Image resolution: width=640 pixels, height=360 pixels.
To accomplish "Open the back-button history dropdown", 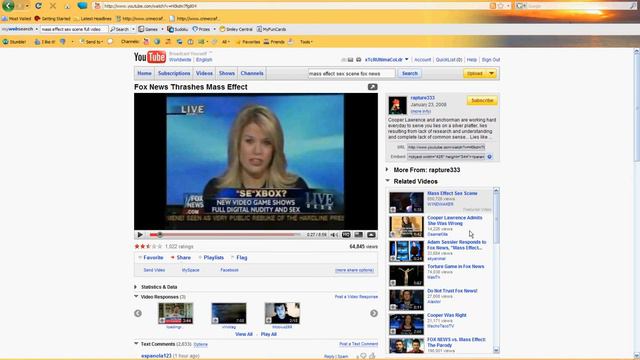I will pyautogui.click(x=27, y=6).
